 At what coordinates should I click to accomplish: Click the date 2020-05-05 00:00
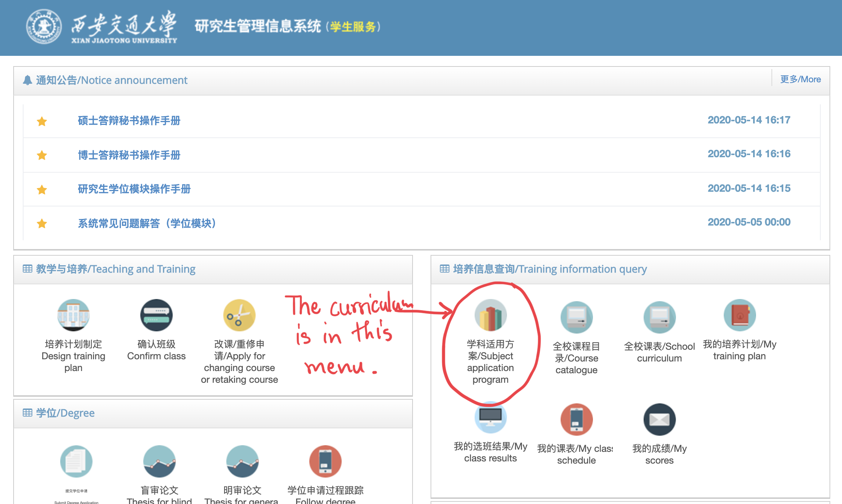749,222
